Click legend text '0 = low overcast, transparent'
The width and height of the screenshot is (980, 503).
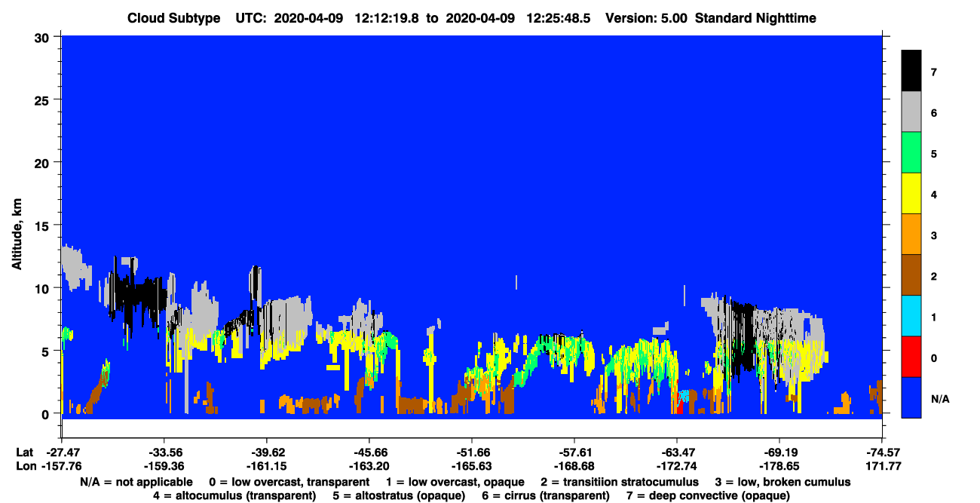(289, 482)
